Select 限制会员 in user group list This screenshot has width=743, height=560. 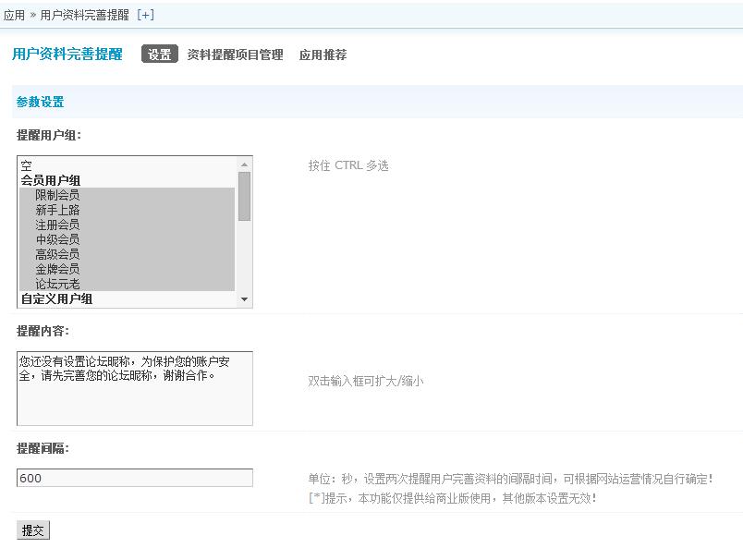(57, 195)
